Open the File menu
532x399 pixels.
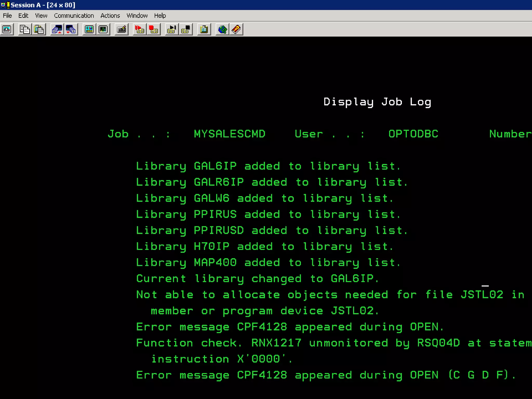7,16
